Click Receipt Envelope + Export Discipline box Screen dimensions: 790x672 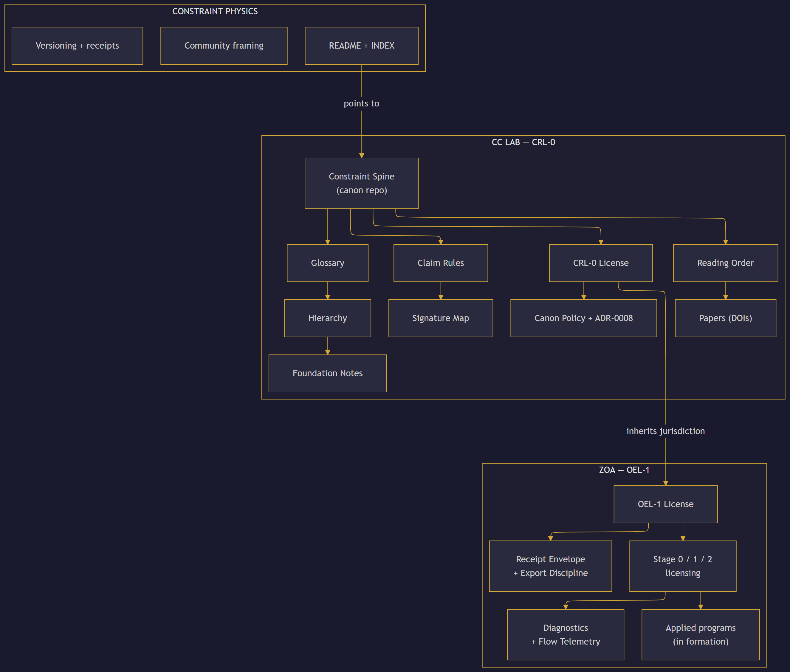550,566
